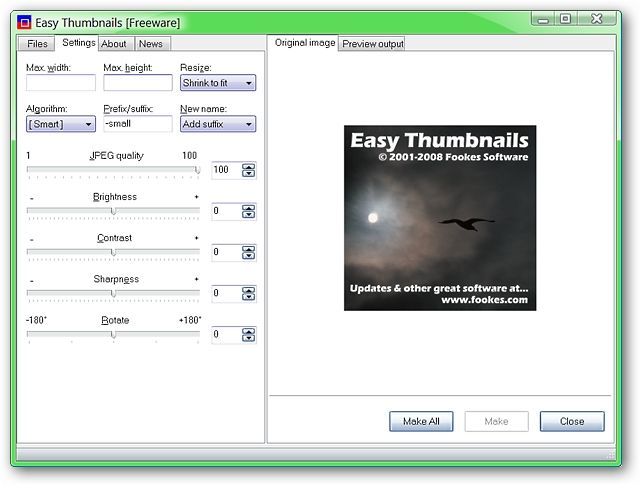Click the Prefix/suffix field containing -small
The height and width of the screenshot is (485, 640).
pyautogui.click(x=138, y=124)
